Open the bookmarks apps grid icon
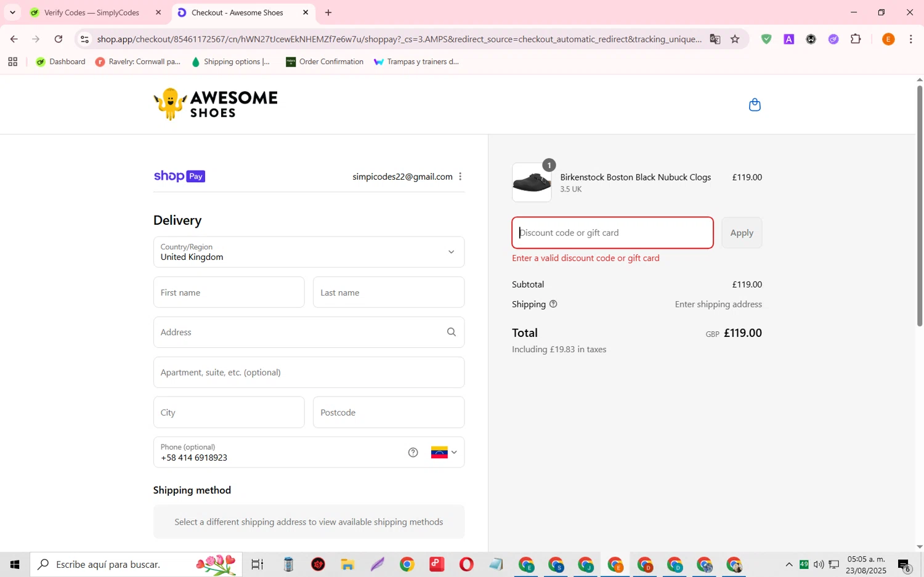 12,62
